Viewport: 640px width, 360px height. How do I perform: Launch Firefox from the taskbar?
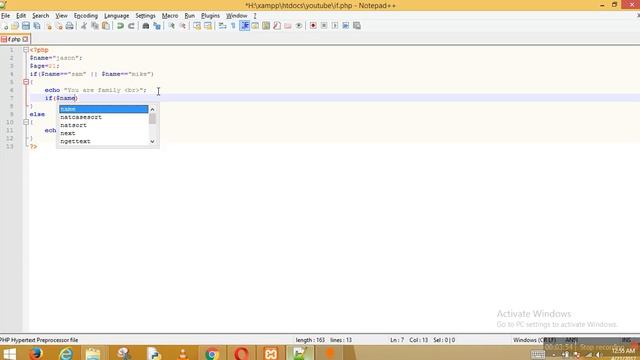click(36, 353)
